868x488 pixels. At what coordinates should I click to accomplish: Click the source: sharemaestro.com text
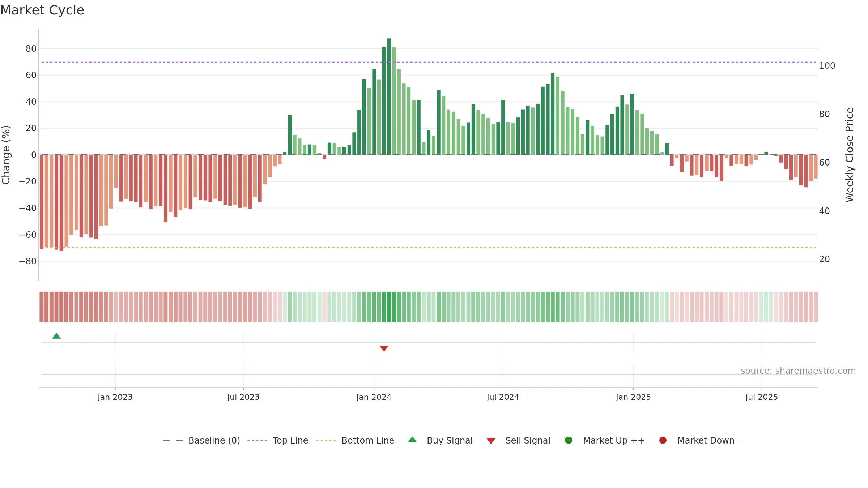coord(798,371)
